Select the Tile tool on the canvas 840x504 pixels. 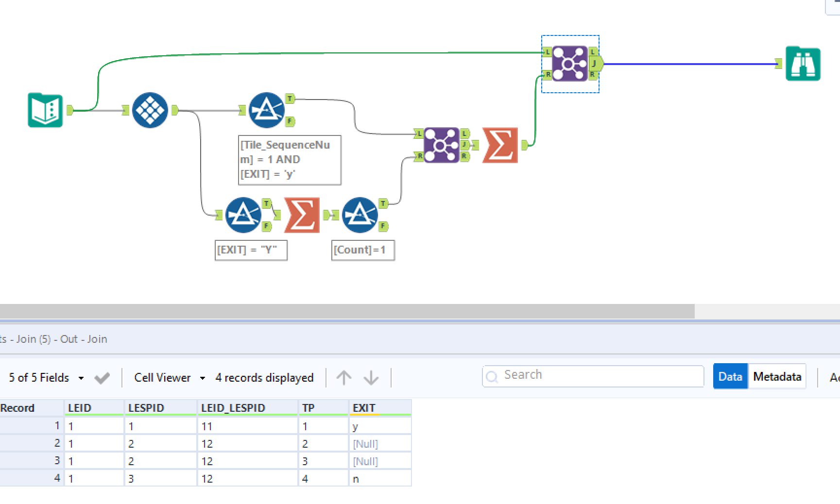click(x=150, y=111)
